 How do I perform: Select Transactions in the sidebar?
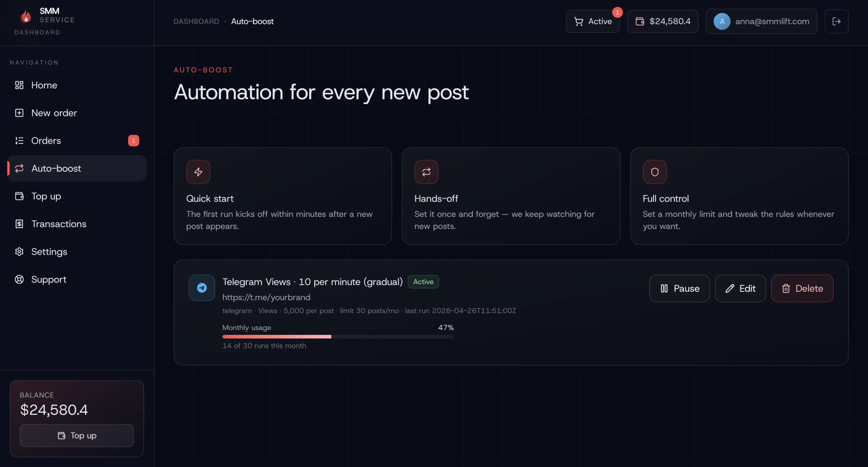pos(59,224)
